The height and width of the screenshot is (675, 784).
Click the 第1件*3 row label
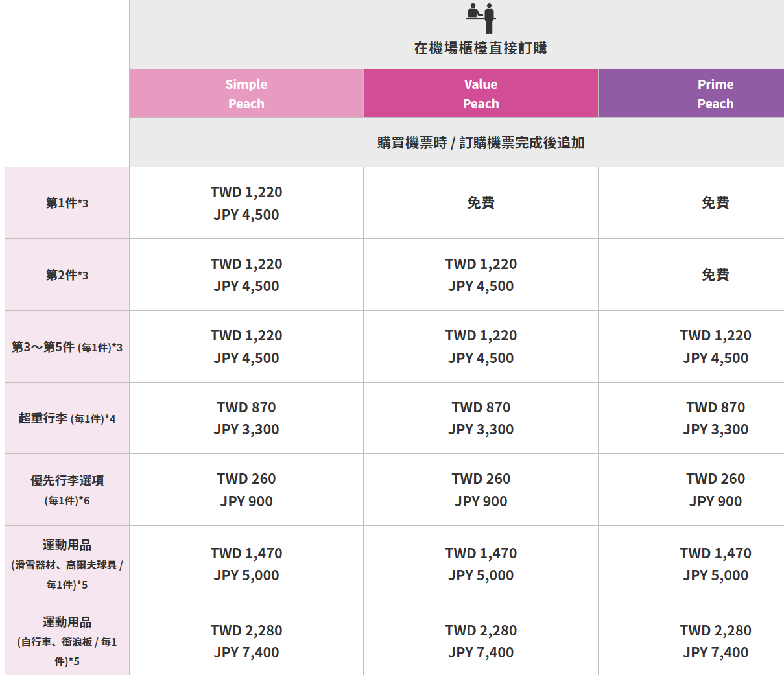(67, 203)
